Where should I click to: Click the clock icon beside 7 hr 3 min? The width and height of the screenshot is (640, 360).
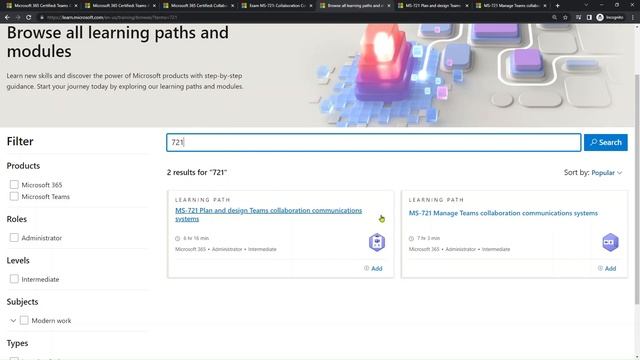(x=411, y=238)
